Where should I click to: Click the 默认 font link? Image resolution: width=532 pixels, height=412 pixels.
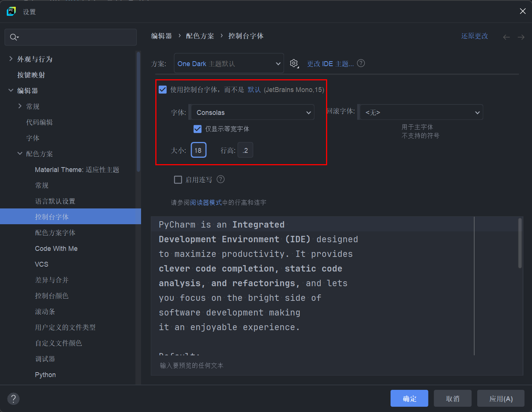(254, 89)
